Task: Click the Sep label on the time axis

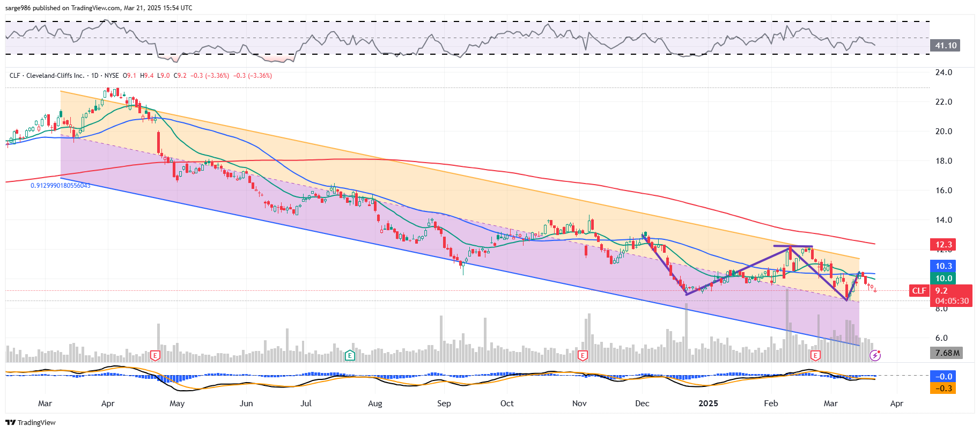Action: pos(444,404)
